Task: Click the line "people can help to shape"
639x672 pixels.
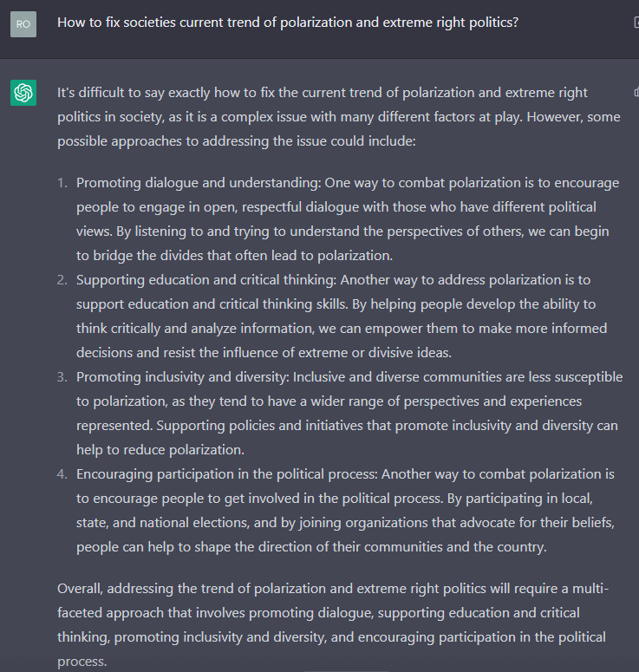Action: click(x=311, y=547)
